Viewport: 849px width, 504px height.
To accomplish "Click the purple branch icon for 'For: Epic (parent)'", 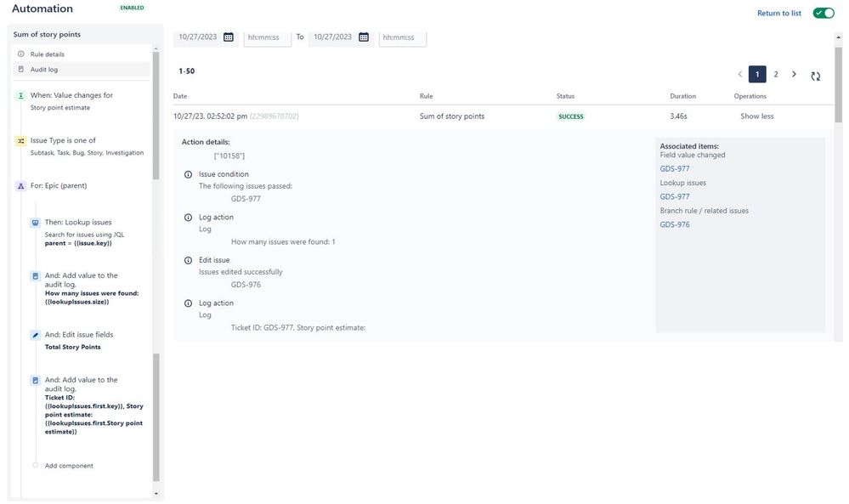I will point(20,184).
